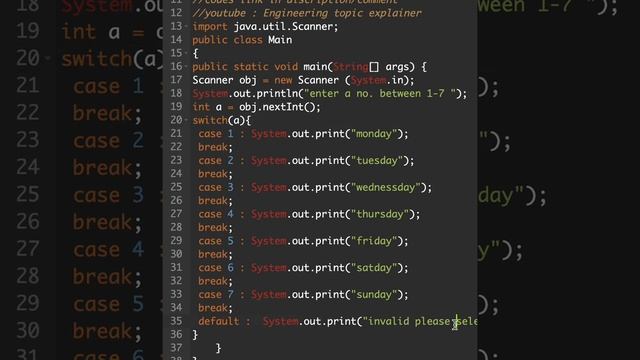Screen dimensions: 640x360
Task: Click the "friday" string literal
Action: click(x=374, y=241)
